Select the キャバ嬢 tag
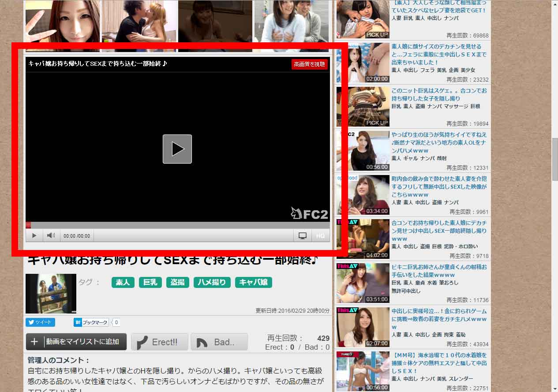 coord(253,282)
